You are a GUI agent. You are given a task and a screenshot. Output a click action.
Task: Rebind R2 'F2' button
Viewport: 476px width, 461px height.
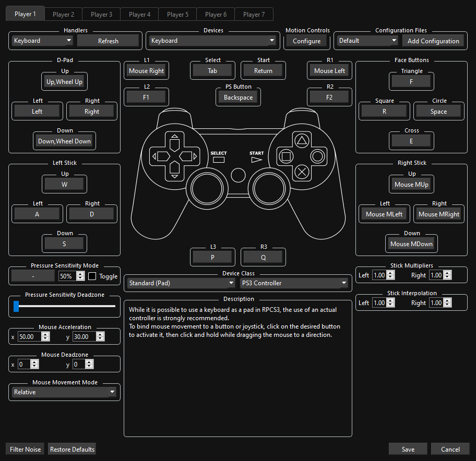pos(329,98)
